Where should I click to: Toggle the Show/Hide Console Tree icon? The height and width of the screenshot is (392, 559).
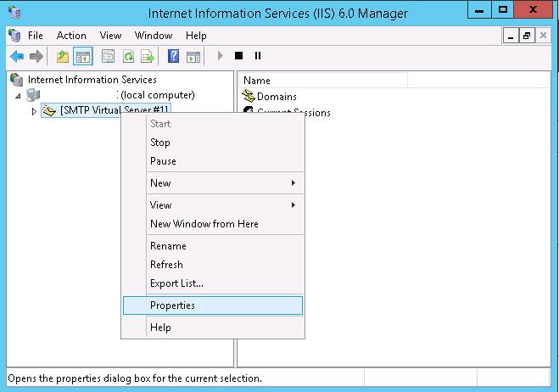pos(82,57)
